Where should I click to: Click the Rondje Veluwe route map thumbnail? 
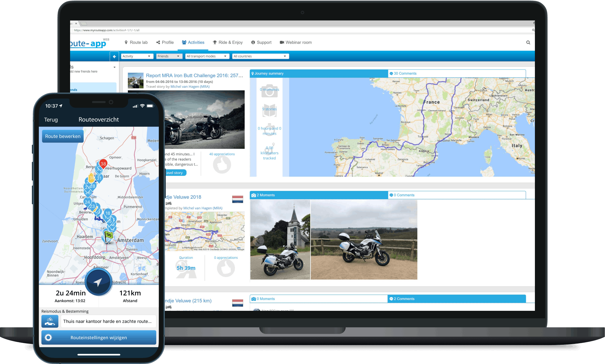205,232
